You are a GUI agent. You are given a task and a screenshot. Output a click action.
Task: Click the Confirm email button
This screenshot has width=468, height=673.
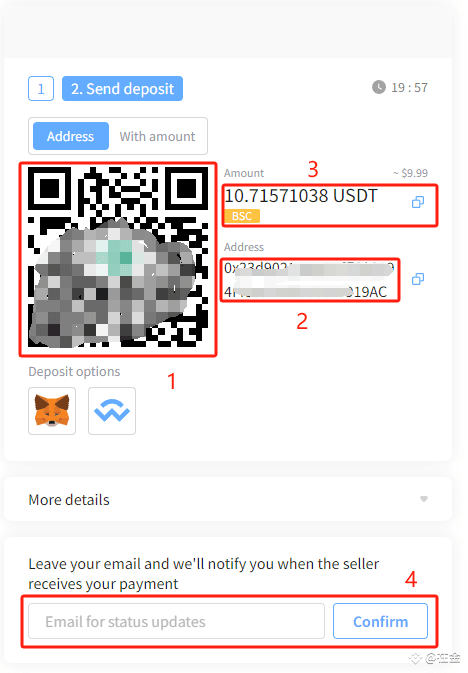click(x=380, y=621)
